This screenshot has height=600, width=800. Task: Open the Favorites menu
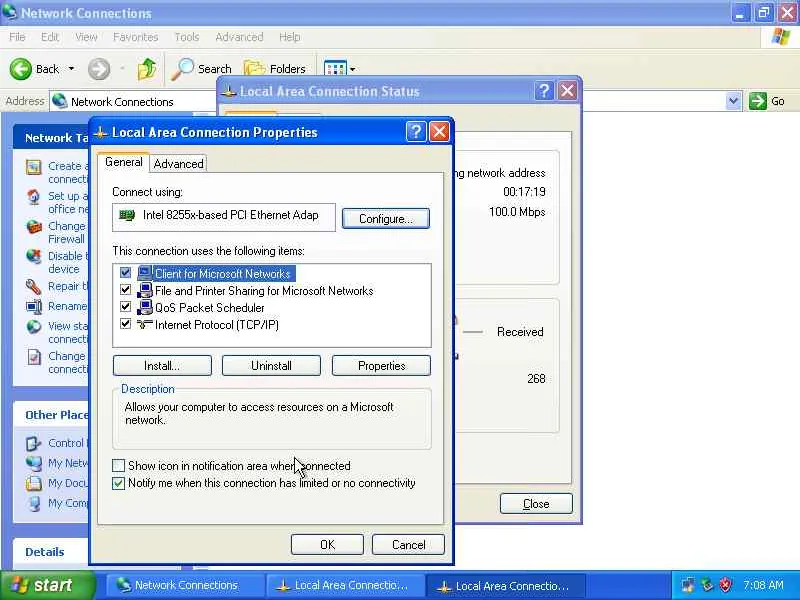[x=136, y=37]
